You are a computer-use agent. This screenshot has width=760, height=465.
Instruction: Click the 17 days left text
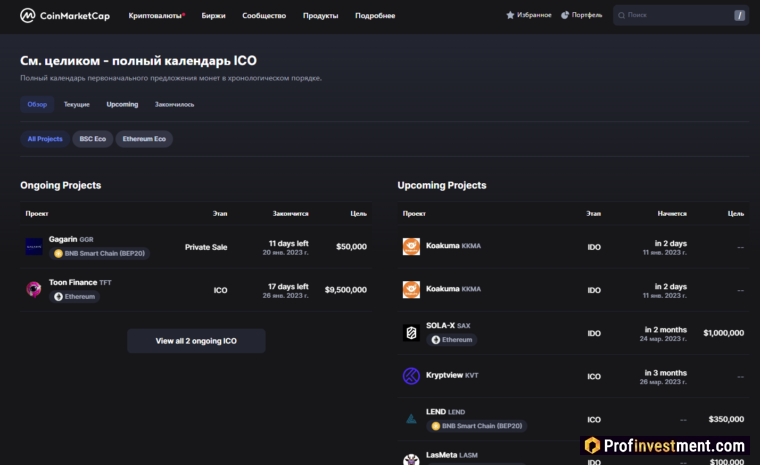288,287
